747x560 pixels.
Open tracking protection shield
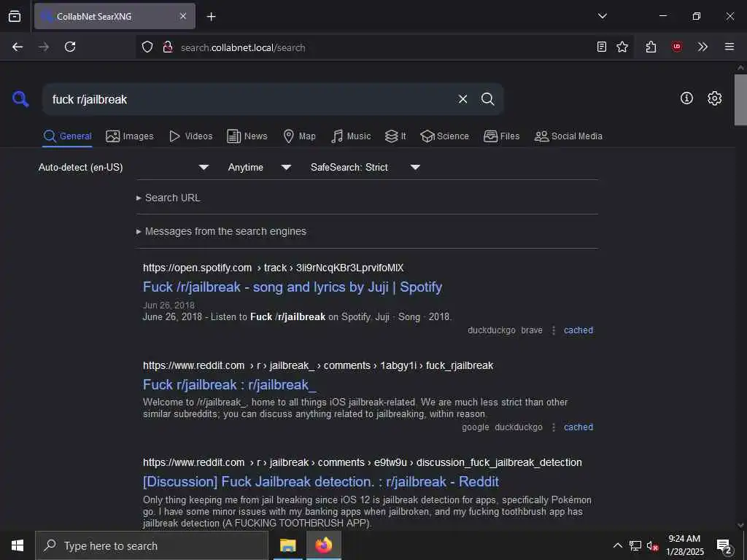[x=147, y=47]
